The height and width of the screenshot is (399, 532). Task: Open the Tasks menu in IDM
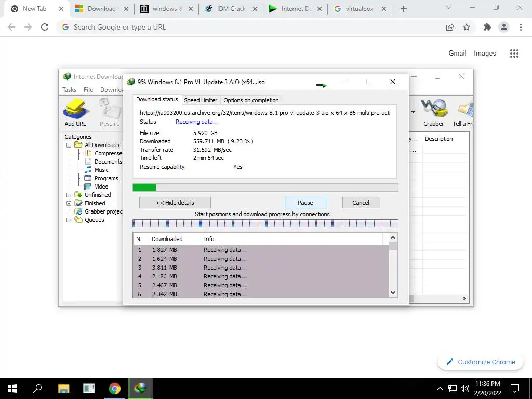[x=69, y=89]
